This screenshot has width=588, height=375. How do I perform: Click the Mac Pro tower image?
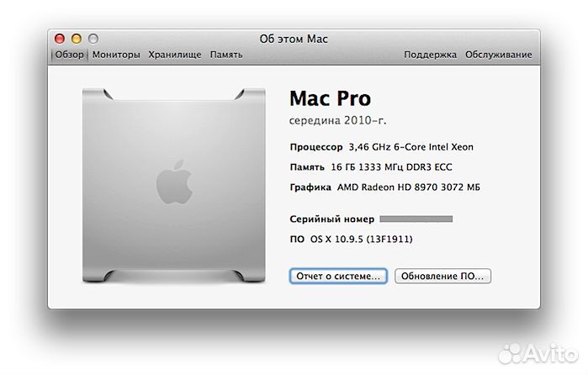173,186
